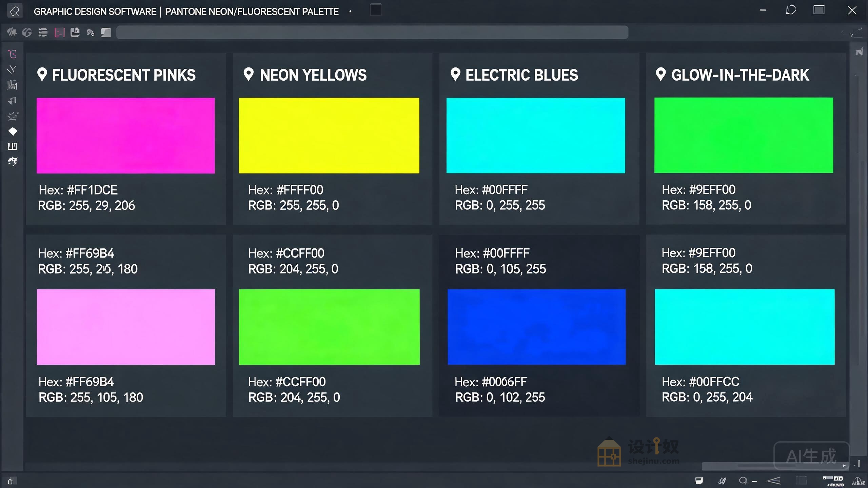Click the 'RGB: 0, 255, 204' value
Screen dimensions: 868x488
click(x=707, y=397)
